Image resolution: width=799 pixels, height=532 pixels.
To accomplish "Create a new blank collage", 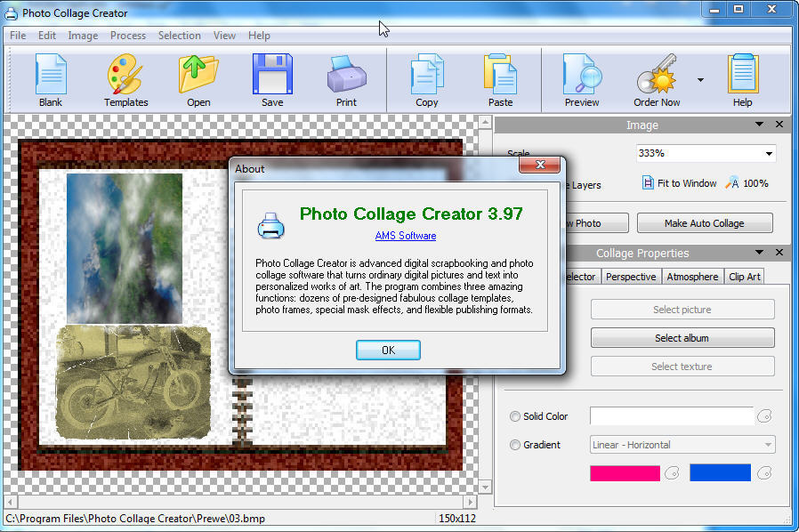I will [50, 79].
